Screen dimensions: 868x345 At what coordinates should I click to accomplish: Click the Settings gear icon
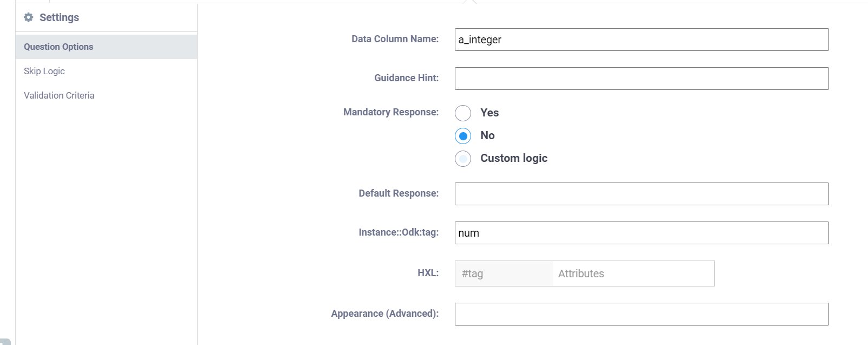point(29,17)
